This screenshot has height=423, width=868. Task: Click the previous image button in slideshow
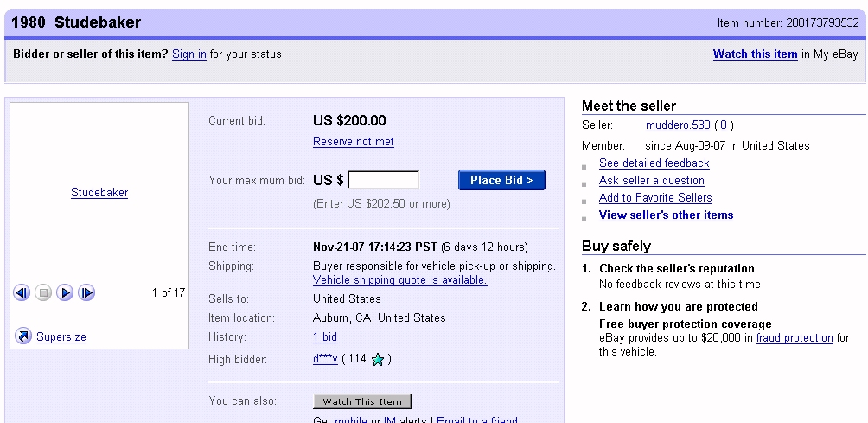coord(22,292)
